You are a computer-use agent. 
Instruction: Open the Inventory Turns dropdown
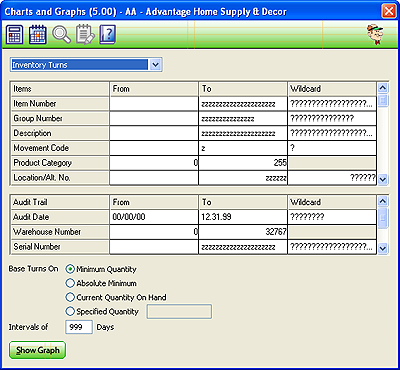[155, 65]
